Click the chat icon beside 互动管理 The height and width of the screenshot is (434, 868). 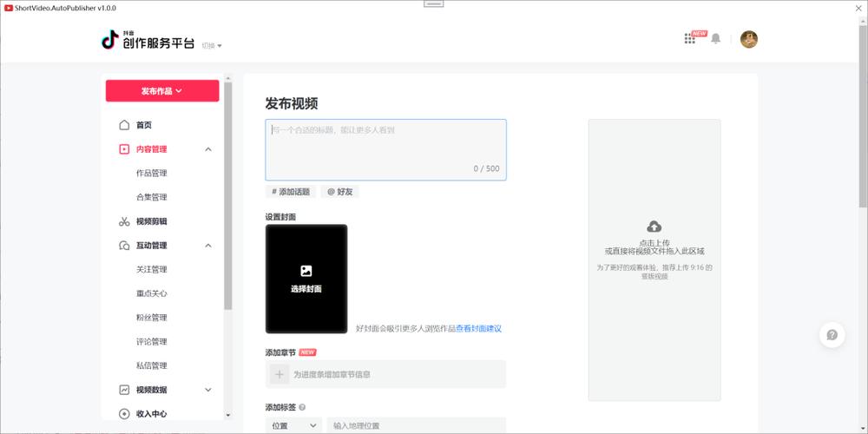coord(124,246)
